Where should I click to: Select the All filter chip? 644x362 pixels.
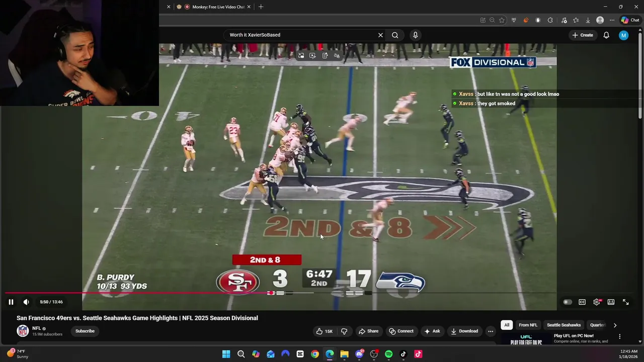tap(507, 325)
